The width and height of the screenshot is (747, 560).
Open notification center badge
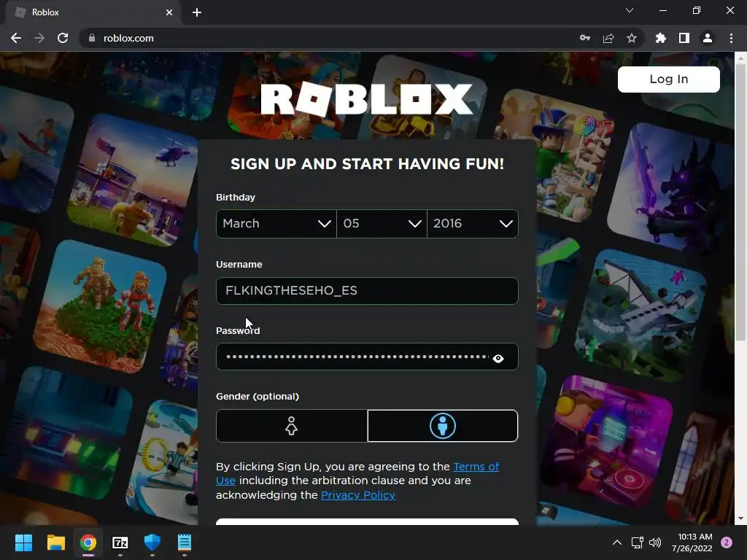pyautogui.click(x=727, y=542)
